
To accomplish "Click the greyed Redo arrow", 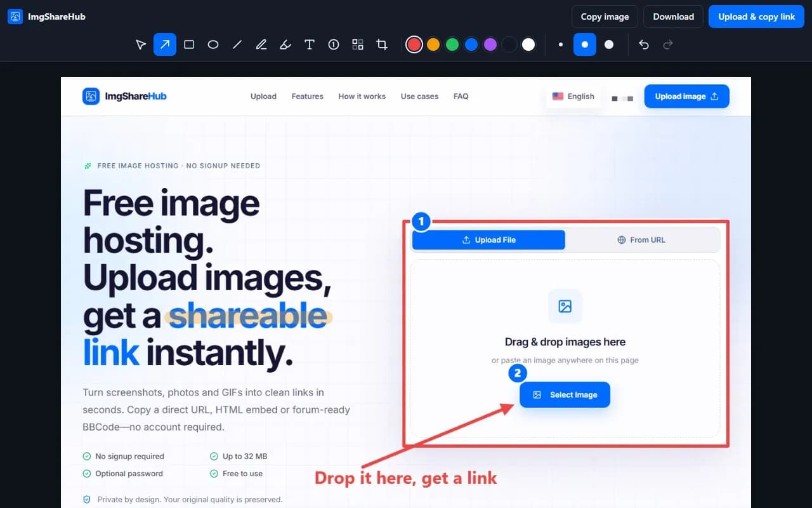I will click(x=667, y=44).
